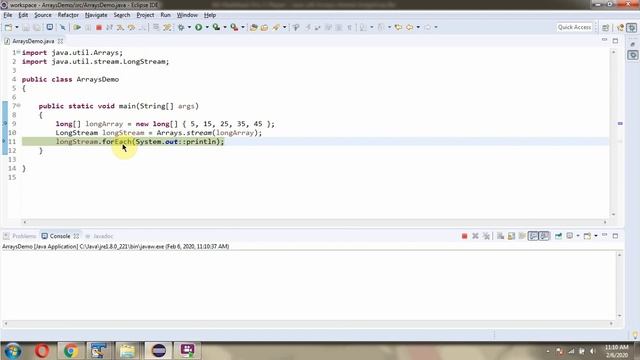Open the Help menu
Image resolution: width=640 pixels, height=360 pixels.
[210, 15]
